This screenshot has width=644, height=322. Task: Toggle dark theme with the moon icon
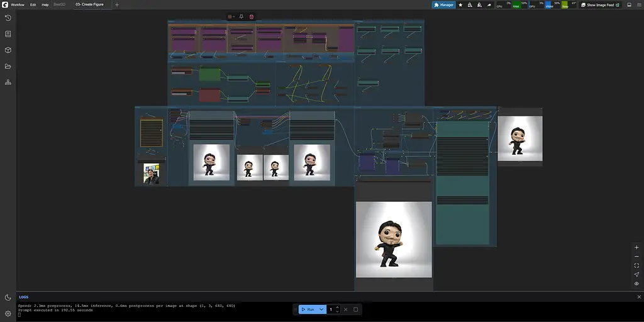click(x=8, y=297)
